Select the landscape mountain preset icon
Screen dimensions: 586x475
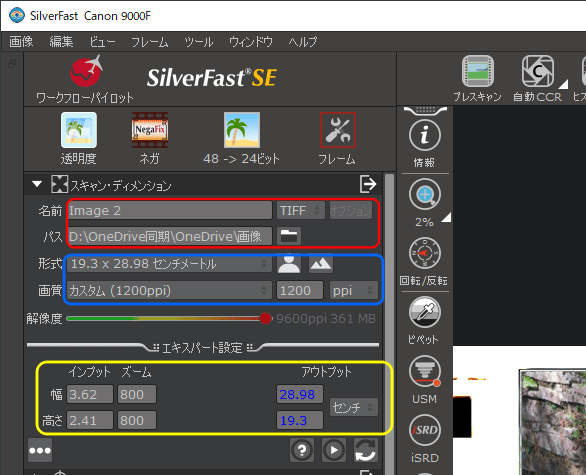[x=321, y=263]
